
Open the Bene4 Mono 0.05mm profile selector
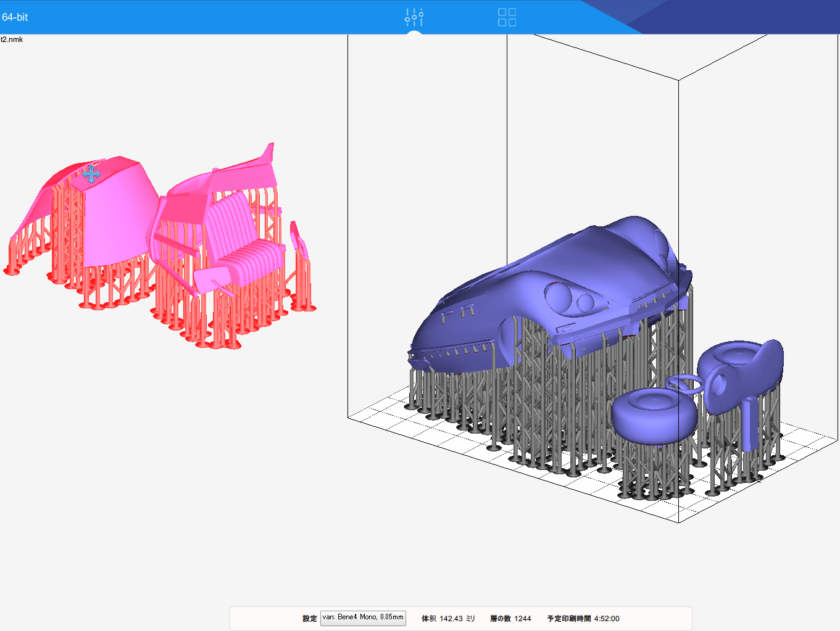[x=363, y=617]
